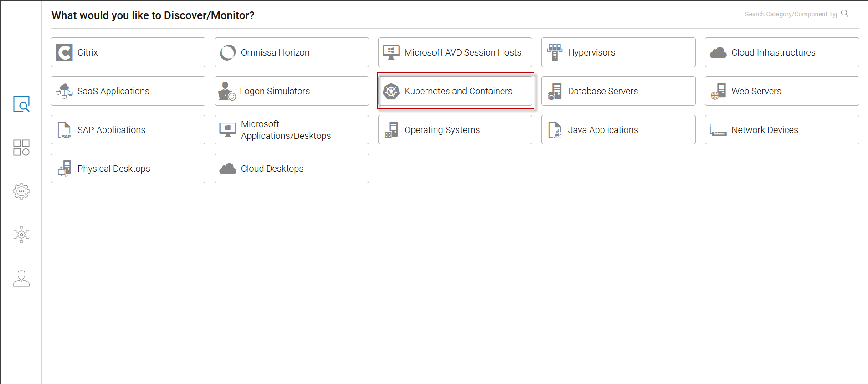The width and height of the screenshot is (868, 384).
Task: Click the Database Servers icon
Action: (555, 91)
